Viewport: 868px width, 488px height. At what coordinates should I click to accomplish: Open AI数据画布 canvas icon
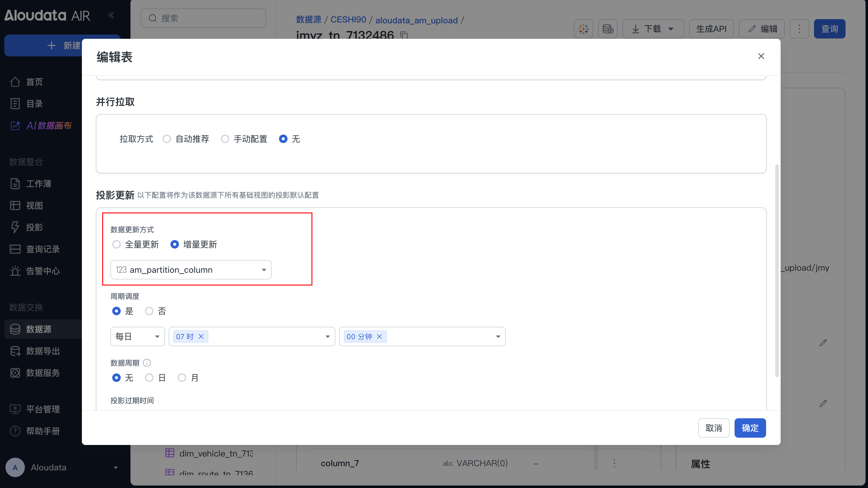coord(15,125)
